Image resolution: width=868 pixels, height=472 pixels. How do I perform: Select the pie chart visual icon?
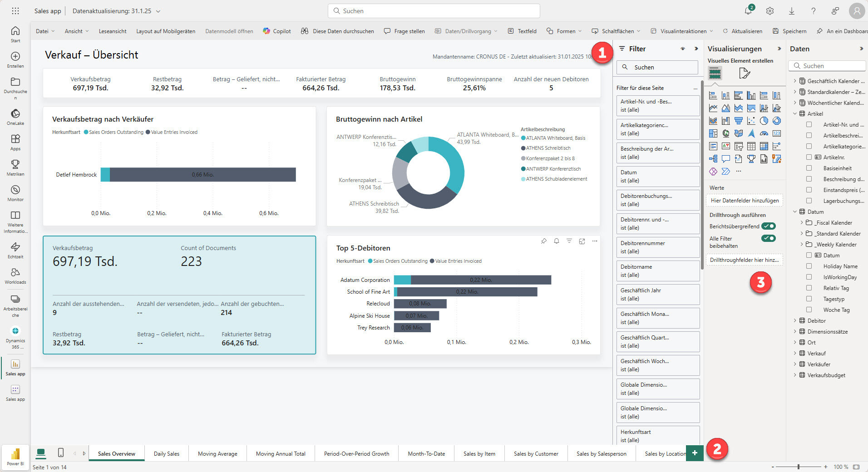tap(764, 120)
